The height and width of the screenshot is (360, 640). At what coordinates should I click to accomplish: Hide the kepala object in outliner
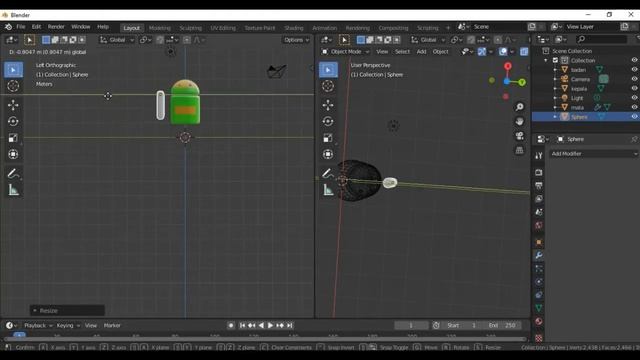pyautogui.click(x=634, y=89)
